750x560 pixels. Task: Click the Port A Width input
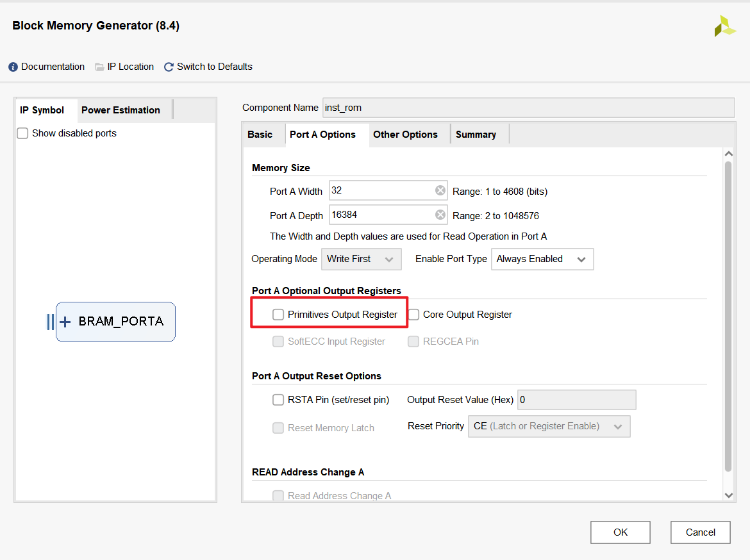(x=388, y=190)
